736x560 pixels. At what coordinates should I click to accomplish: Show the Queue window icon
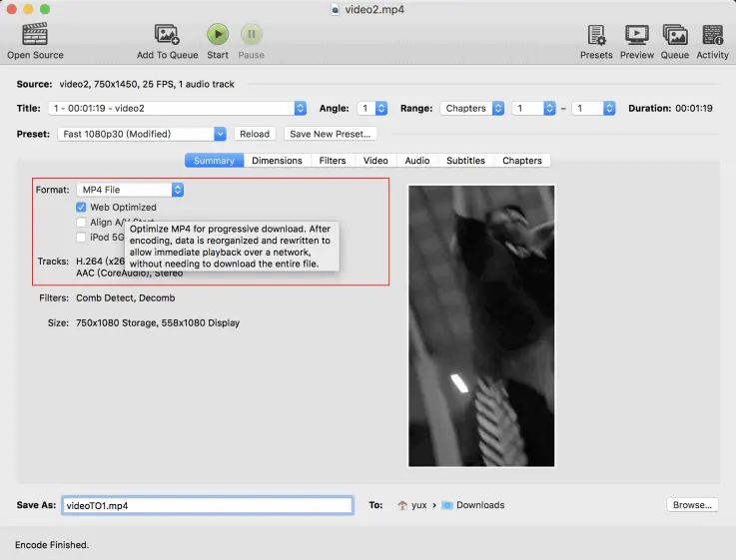pos(675,35)
